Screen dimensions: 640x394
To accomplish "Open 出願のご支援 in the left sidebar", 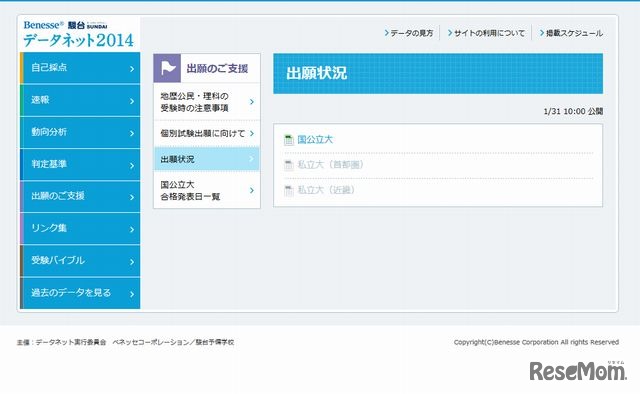I will click(80, 196).
